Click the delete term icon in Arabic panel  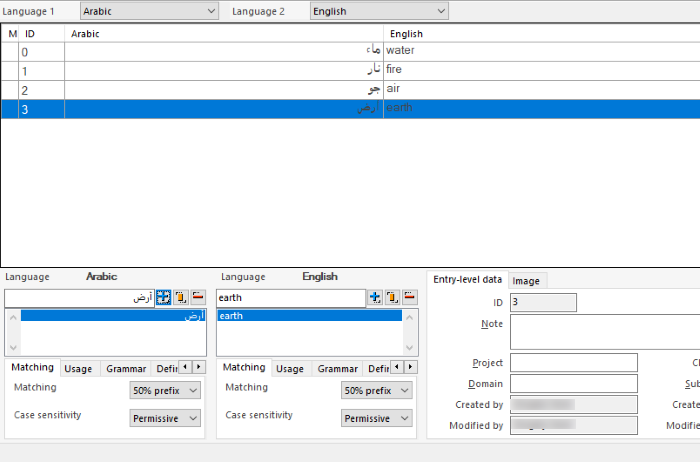[197, 298]
